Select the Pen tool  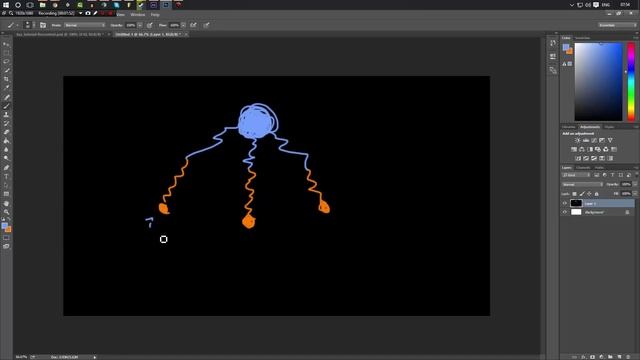(x=6, y=168)
